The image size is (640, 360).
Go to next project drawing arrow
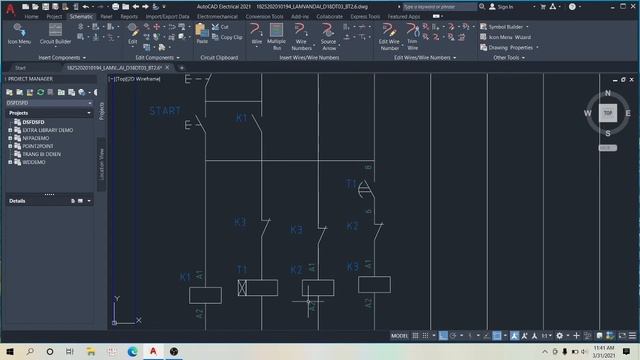[145, 7]
